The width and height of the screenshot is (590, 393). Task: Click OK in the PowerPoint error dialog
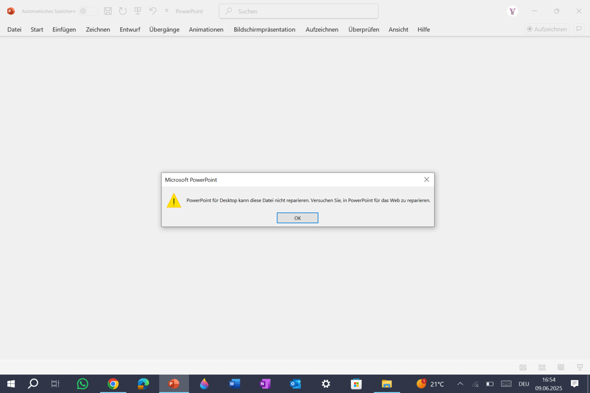coord(297,218)
